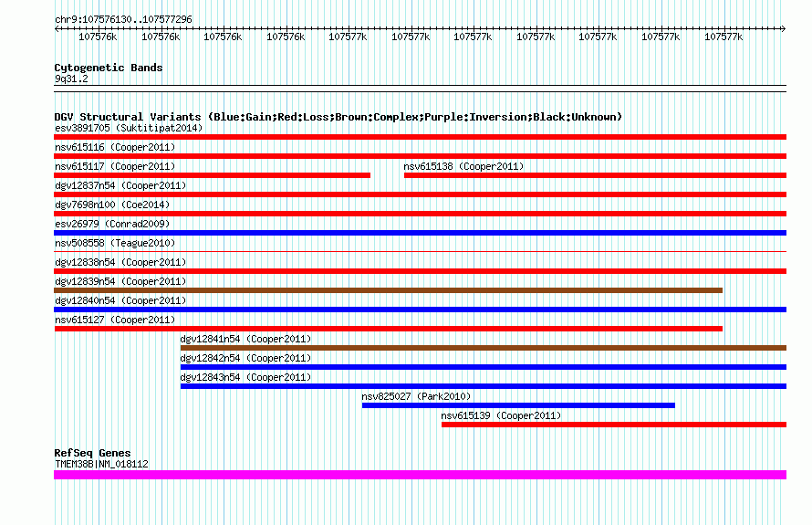Open the TMEM38B|NM_018112 gene label
This screenshot has height=525, width=812.
pos(101,465)
